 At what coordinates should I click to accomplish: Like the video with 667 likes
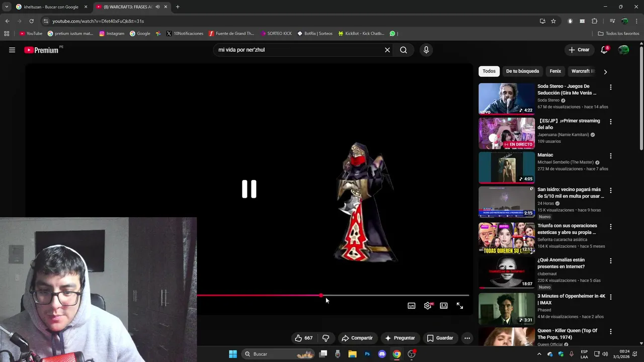(x=303, y=338)
